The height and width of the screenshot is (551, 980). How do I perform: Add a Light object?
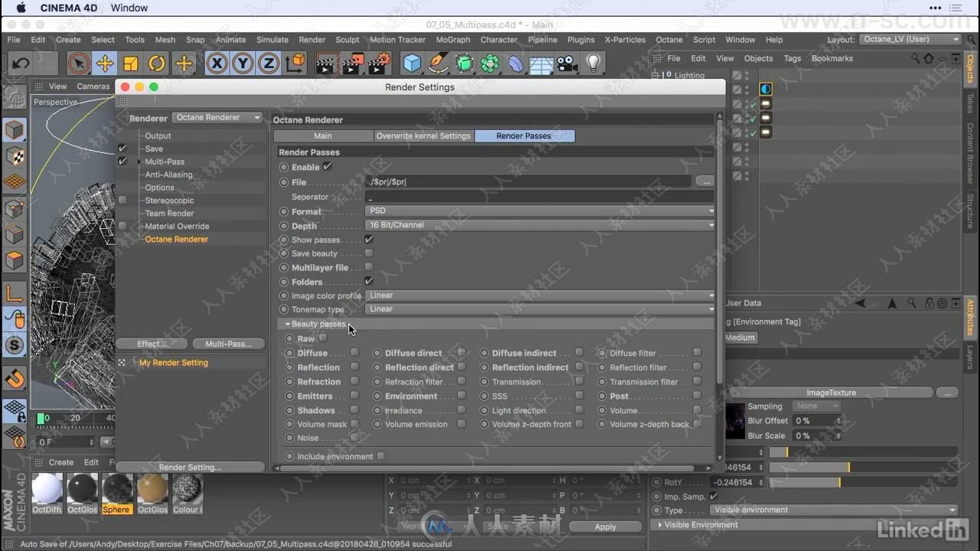coord(592,64)
